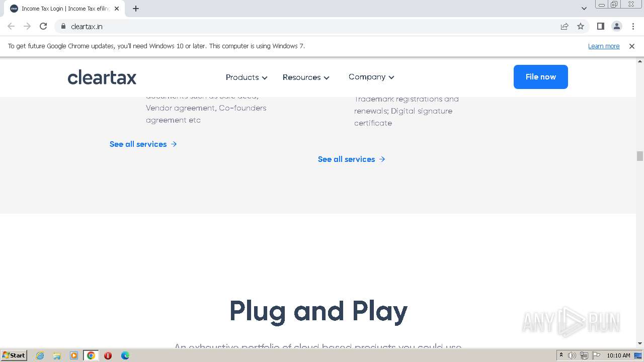Viewport: 644px width, 362px height.
Task: Click the File now button
Action: (x=540, y=77)
